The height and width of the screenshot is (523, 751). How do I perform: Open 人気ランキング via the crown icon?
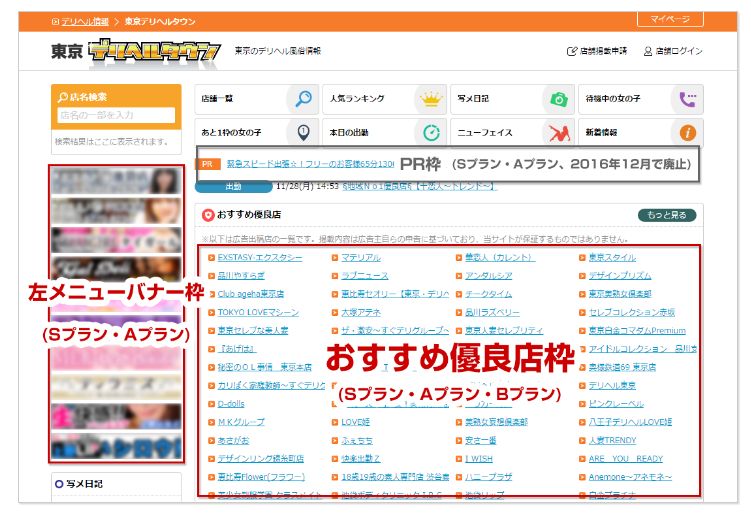click(431, 99)
